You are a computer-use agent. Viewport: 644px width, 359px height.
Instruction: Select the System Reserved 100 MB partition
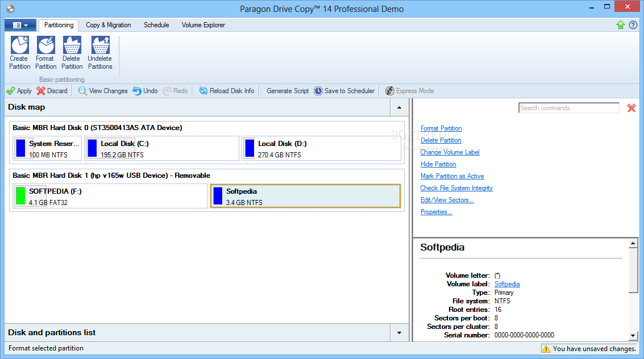47,148
